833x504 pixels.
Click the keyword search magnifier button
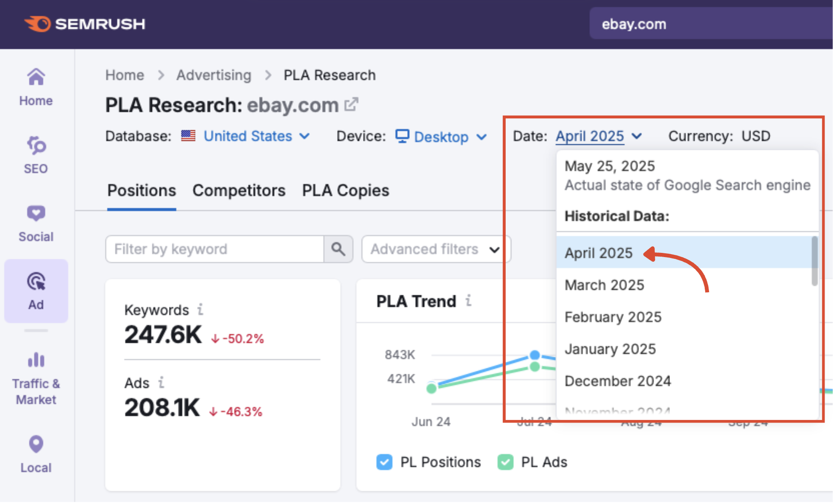coord(338,249)
